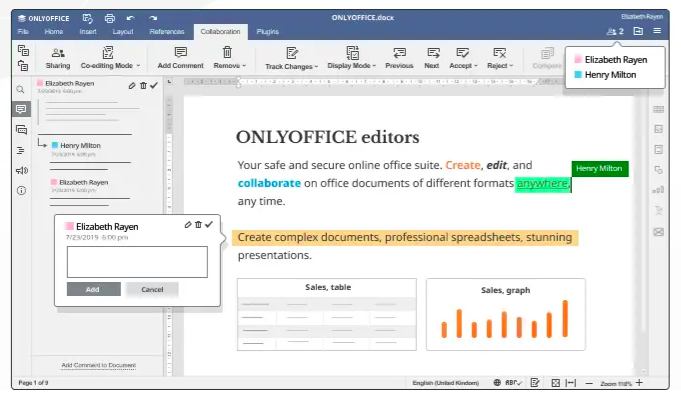Open the Search panel in the left sidebar

[20, 89]
